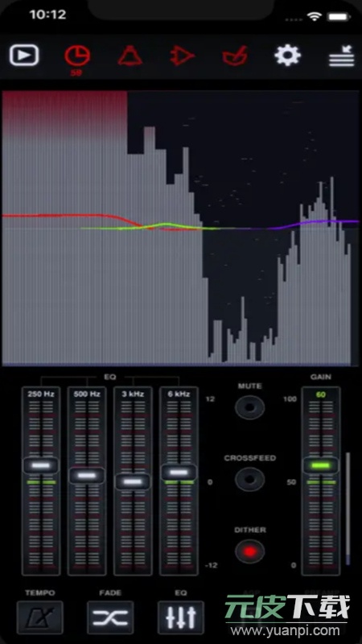Open settings gear icon
Image resolution: width=362 pixels, height=644 pixels.
click(288, 56)
